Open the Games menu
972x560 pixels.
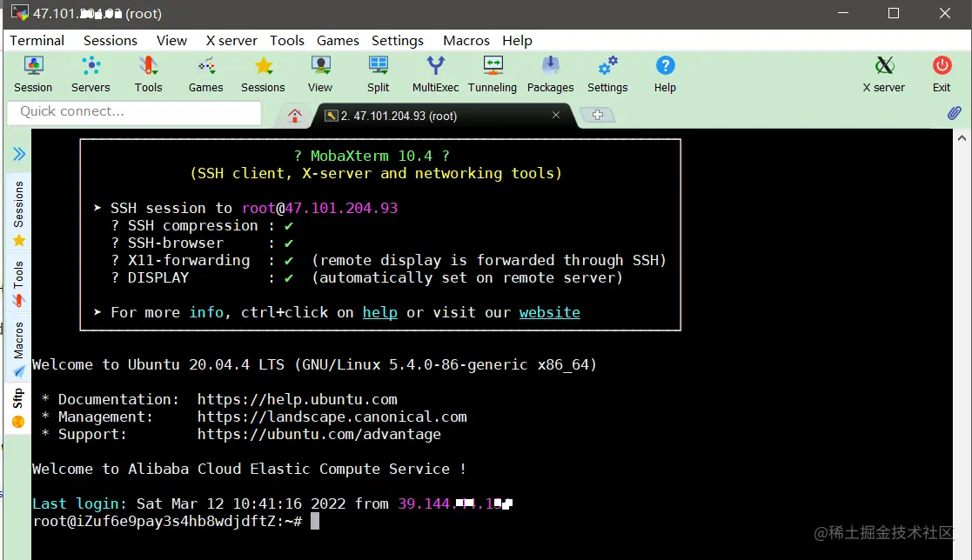[x=338, y=40]
